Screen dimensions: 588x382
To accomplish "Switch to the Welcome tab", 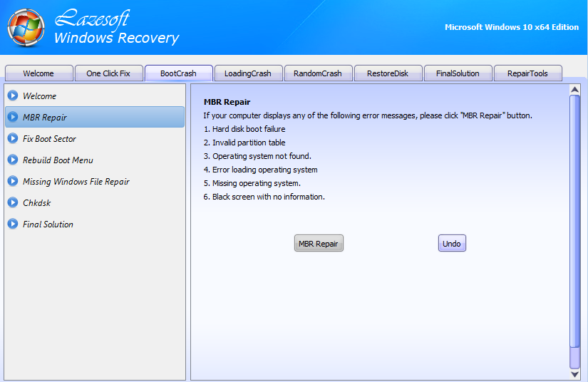I will click(39, 73).
